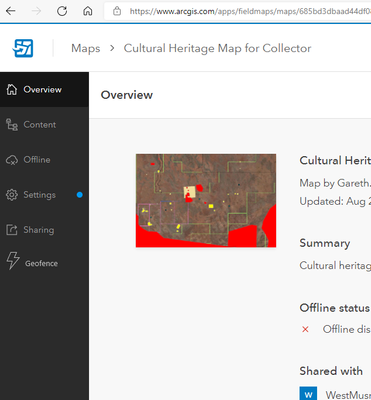371x400 pixels.
Task: Click the Overview page heading
Action: point(127,95)
